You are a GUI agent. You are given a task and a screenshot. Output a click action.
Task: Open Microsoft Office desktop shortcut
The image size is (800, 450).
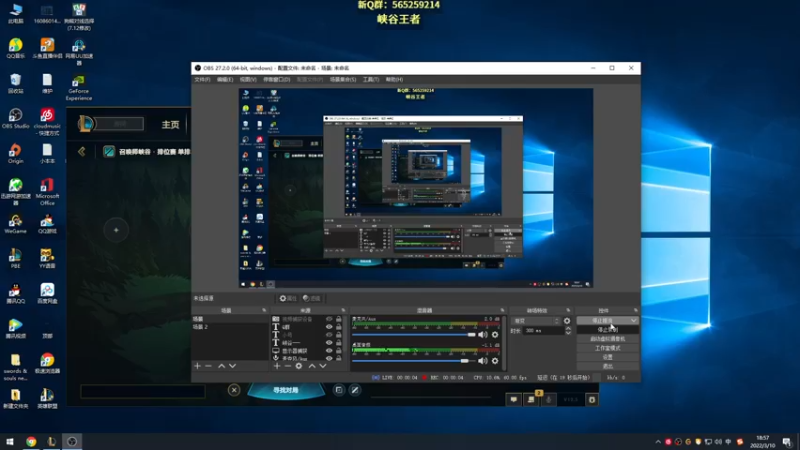[47, 192]
